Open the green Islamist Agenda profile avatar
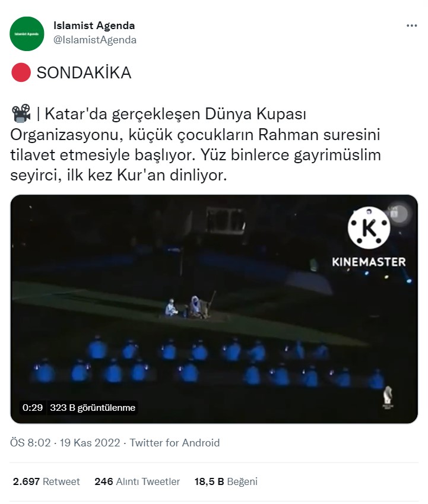The width and height of the screenshot is (428, 504). click(x=27, y=34)
